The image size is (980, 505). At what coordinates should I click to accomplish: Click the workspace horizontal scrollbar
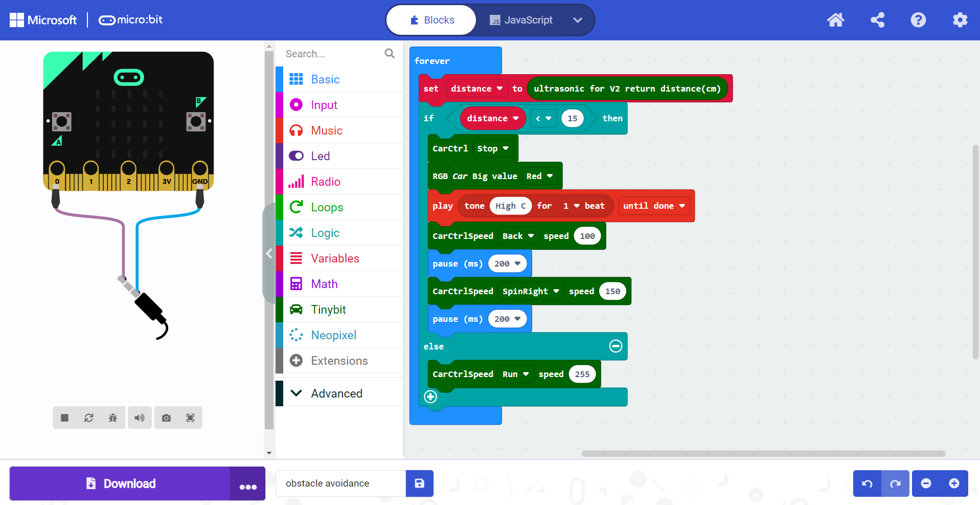pyautogui.click(x=763, y=454)
